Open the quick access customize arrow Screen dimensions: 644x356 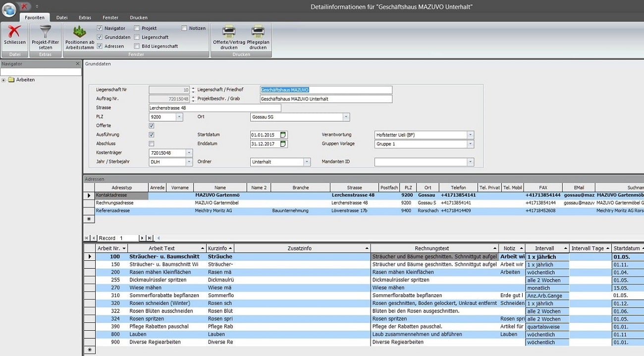pyautogui.click(x=37, y=6)
